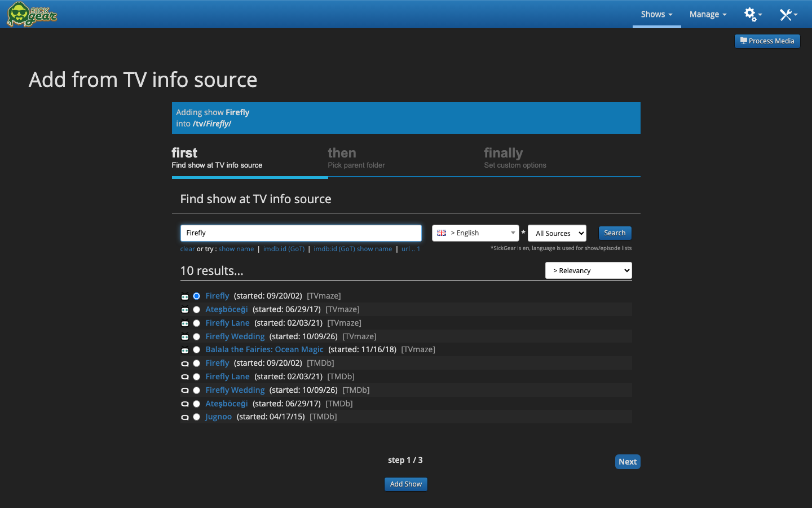The image size is (812, 508).
Task: Click the 'show name' example link
Action: pos(236,249)
